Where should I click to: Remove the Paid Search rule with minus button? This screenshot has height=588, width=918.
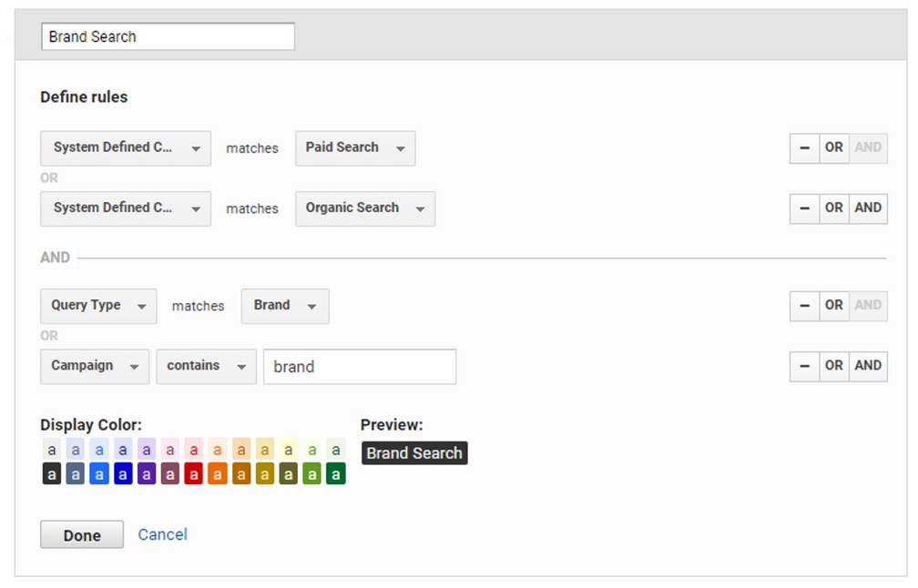coord(804,148)
